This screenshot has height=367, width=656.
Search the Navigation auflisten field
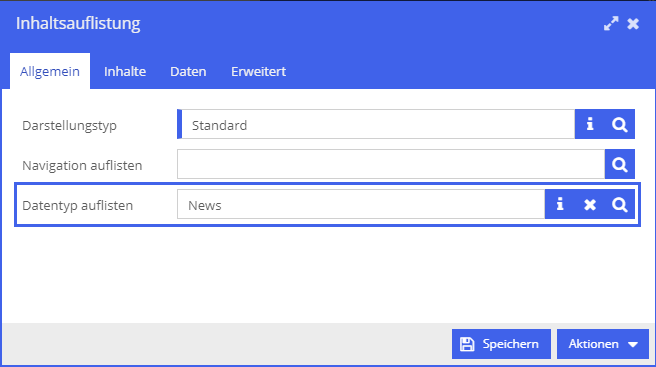coord(620,164)
